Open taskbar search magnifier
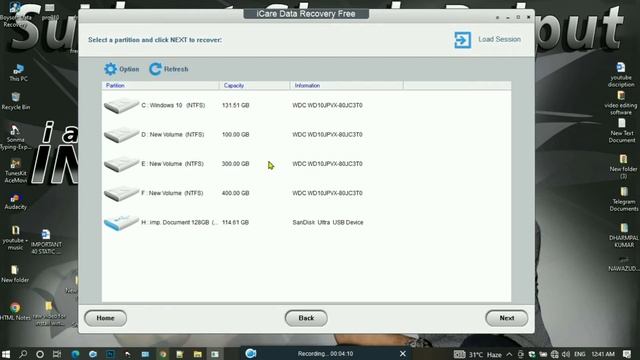Viewport: 640px width, 360px height. click(23, 354)
